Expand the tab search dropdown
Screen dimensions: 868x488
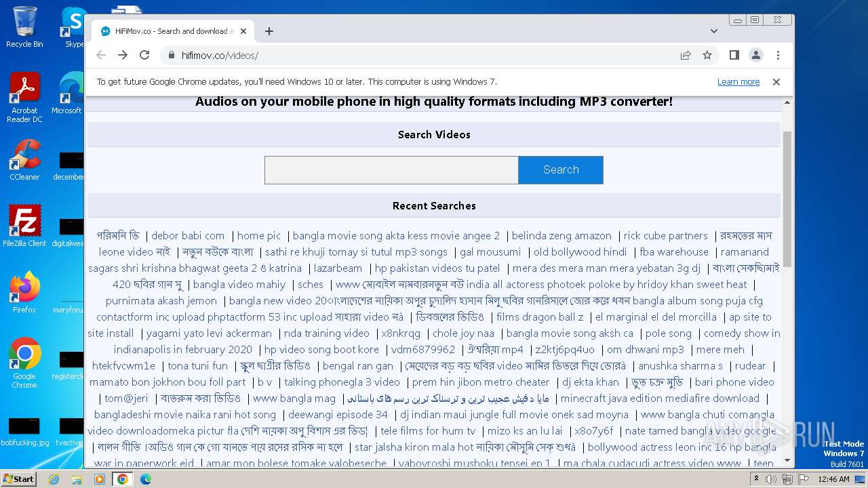pos(714,31)
